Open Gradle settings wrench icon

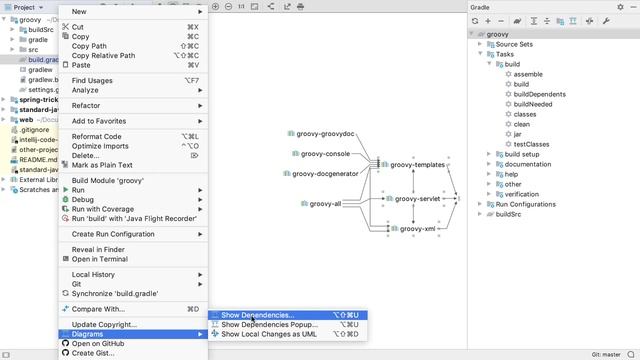coord(606,21)
